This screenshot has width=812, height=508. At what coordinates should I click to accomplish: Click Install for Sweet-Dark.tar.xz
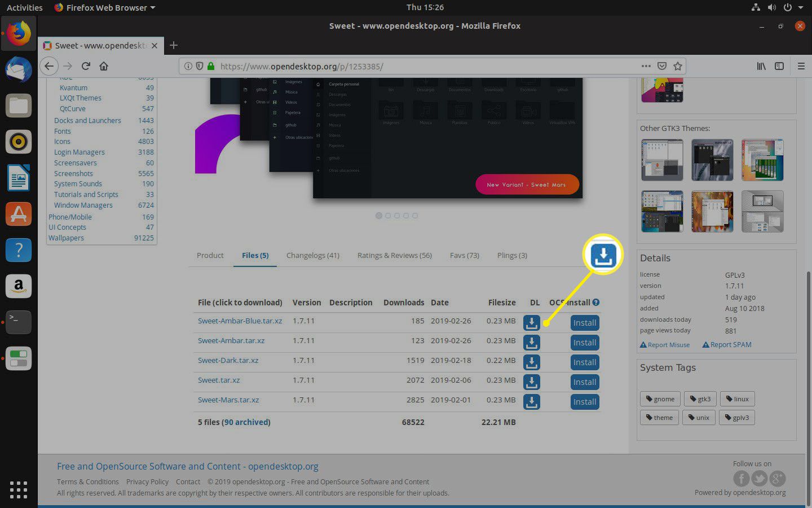tap(585, 362)
